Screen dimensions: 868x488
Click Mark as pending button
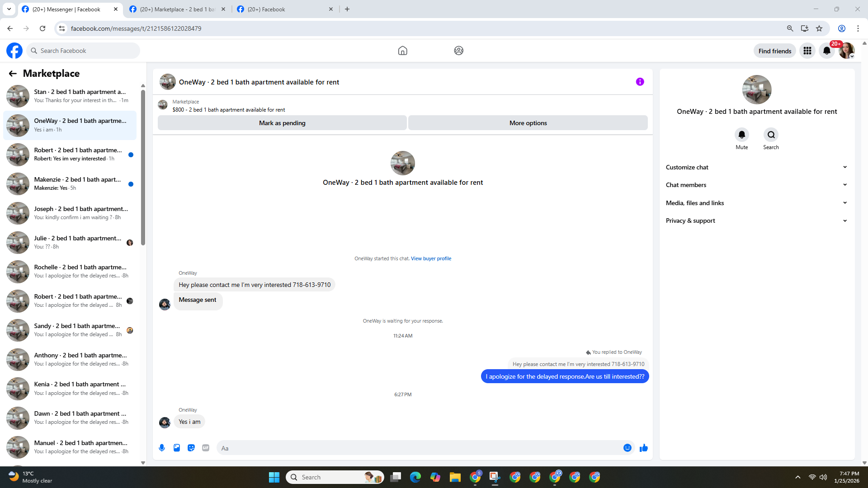click(282, 123)
